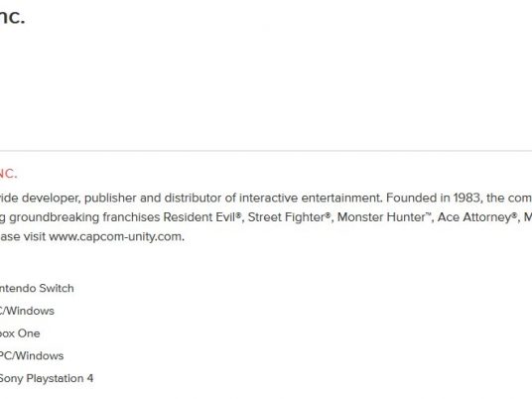Click the large "nc." page title
Viewport: 532px width, 399px height.
[x=12, y=17]
